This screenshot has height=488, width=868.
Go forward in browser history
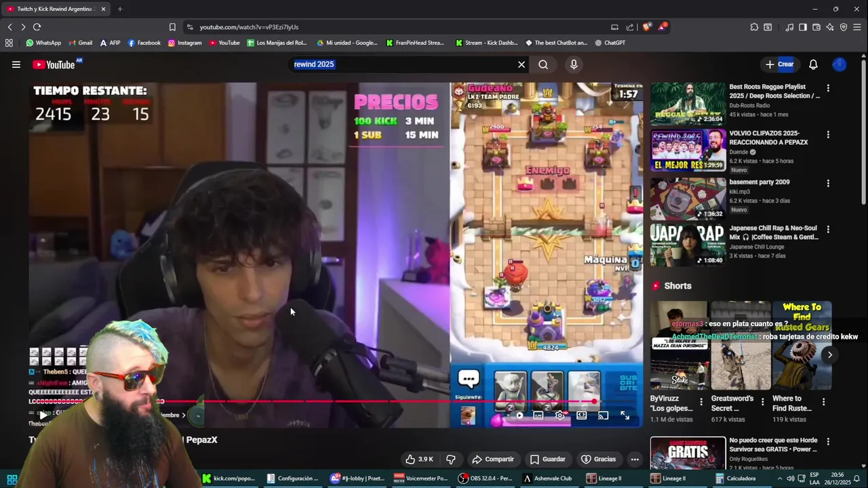(x=23, y=27)
